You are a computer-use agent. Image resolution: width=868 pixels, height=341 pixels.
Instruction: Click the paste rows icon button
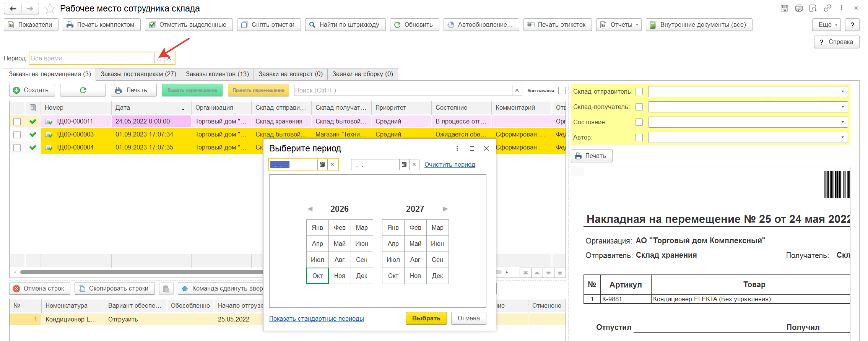tap(166, 289)
